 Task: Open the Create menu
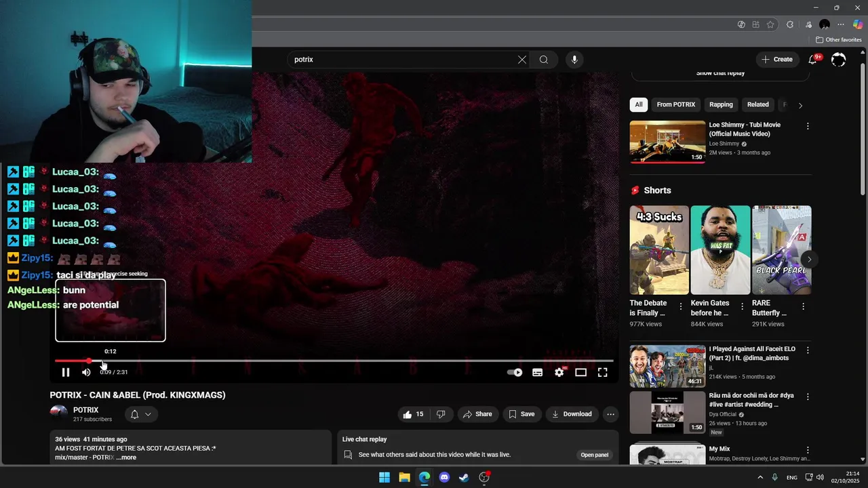coord(777,60)
